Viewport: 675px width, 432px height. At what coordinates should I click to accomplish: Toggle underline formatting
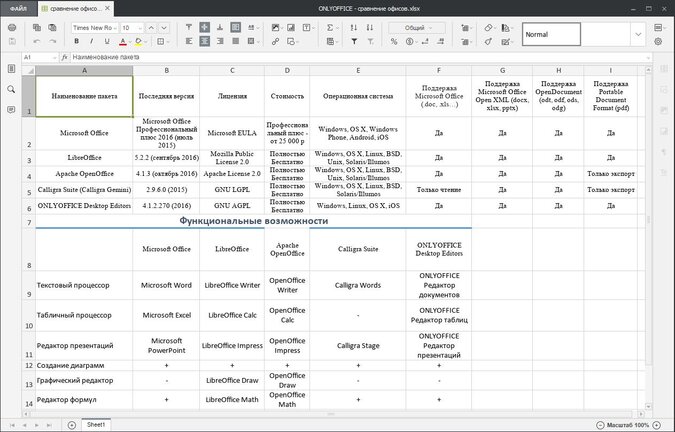[x=108, y=42]
